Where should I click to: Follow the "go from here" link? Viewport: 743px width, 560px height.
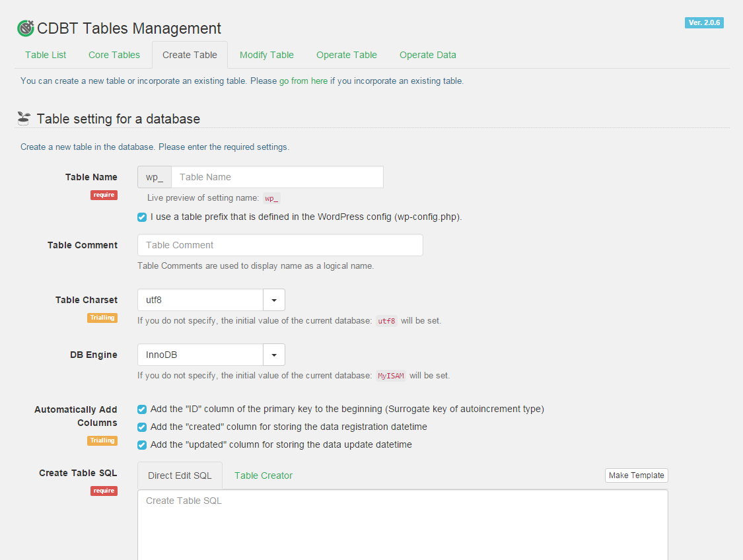pyautogui.click(x=303, y=81)
